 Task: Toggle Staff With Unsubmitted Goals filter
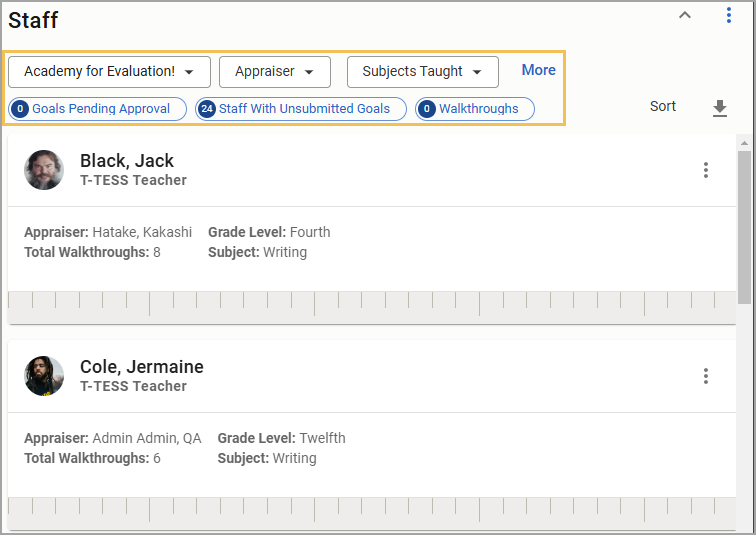click(301, 109)
